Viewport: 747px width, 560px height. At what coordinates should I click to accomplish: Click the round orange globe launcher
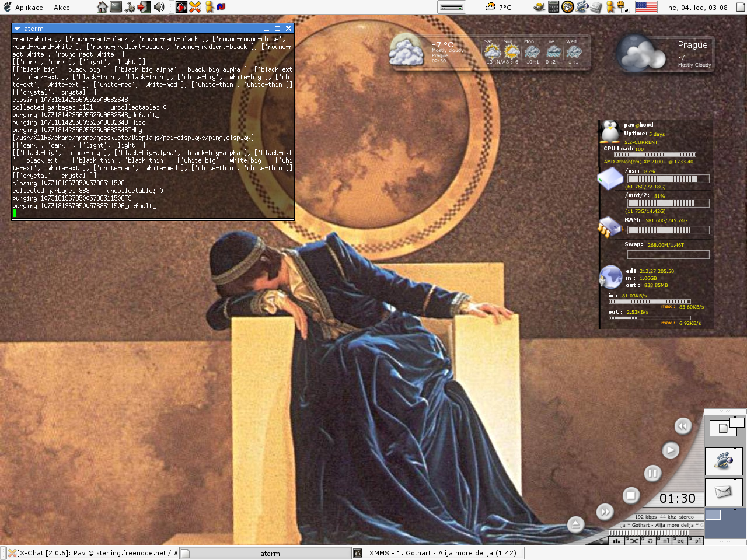[x=567, y=7]
